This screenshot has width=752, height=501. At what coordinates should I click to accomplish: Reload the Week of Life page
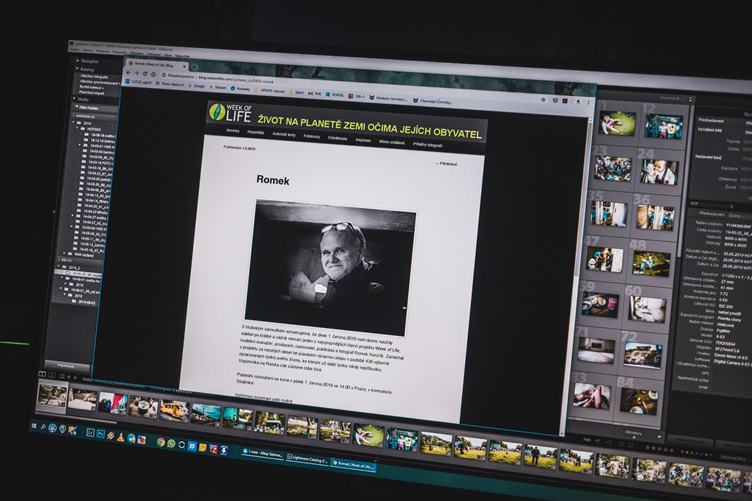click(145, 74)
